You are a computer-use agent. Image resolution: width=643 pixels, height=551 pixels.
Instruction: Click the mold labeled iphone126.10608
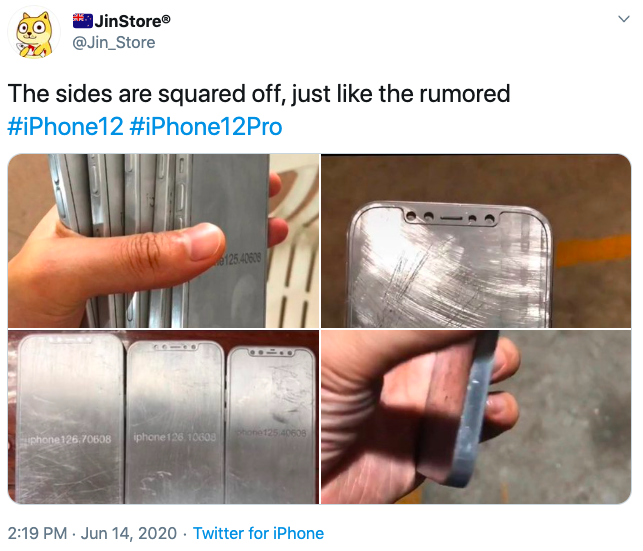(x=175, y=422)
